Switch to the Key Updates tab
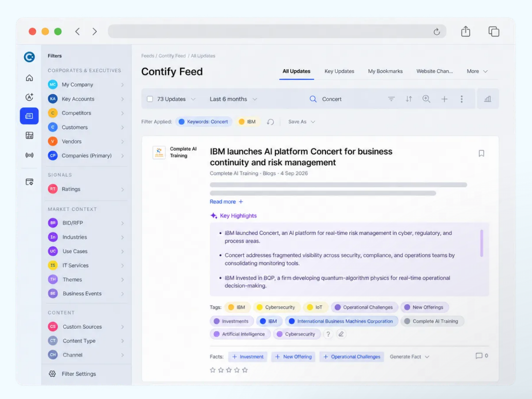 coord(339,71)
